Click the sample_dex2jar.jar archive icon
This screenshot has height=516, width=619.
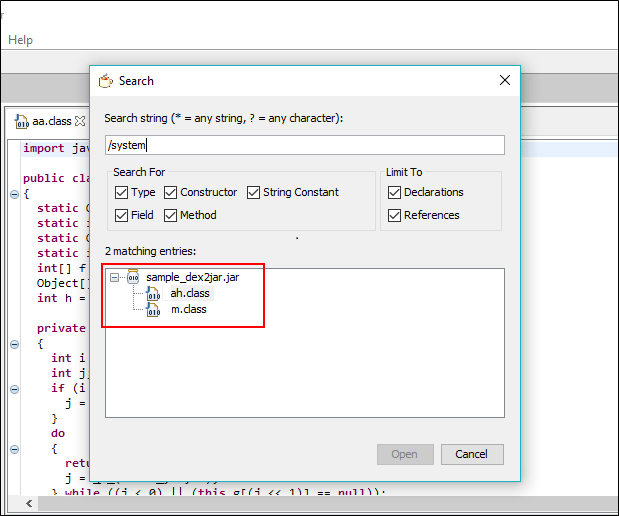pos(132,277)
